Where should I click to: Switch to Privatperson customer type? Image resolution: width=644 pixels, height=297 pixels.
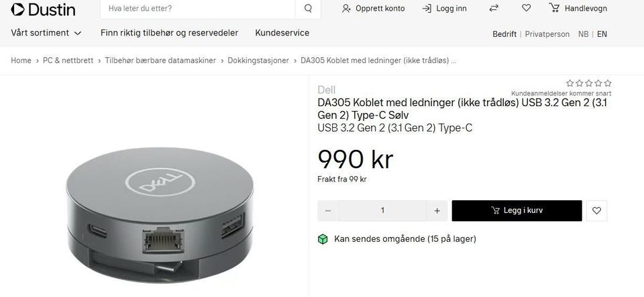[x=547, y=34]
